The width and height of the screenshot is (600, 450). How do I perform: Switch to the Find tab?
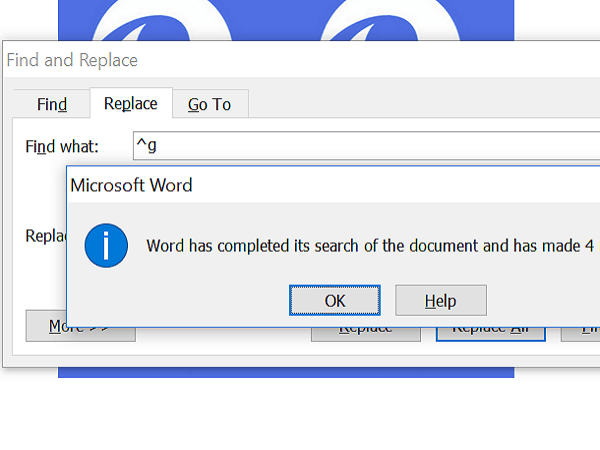pos(52,104)
